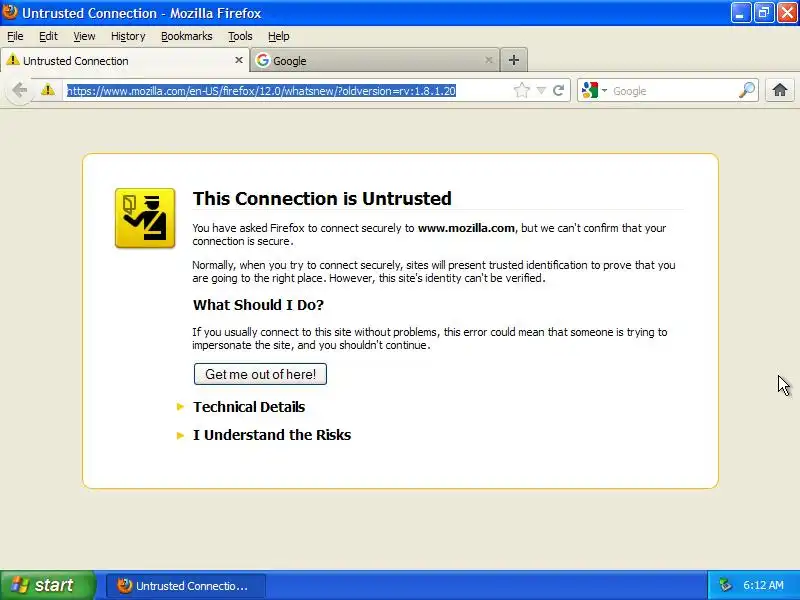Click the Firefox icon in title bar
The image size is (800, 600).
click(10, 12)
